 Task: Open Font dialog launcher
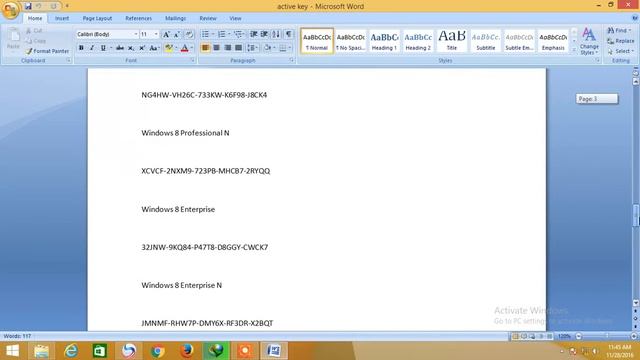tap(193, 60)
